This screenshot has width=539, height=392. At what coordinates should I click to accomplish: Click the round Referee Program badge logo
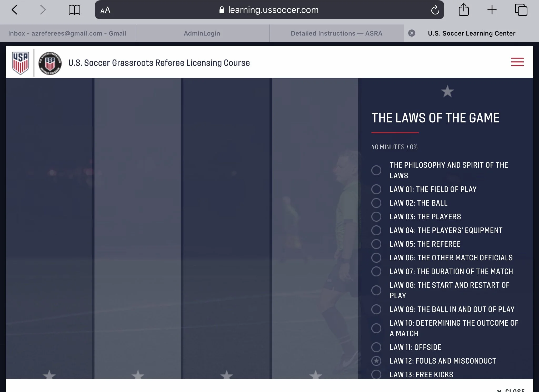[50, 63]
